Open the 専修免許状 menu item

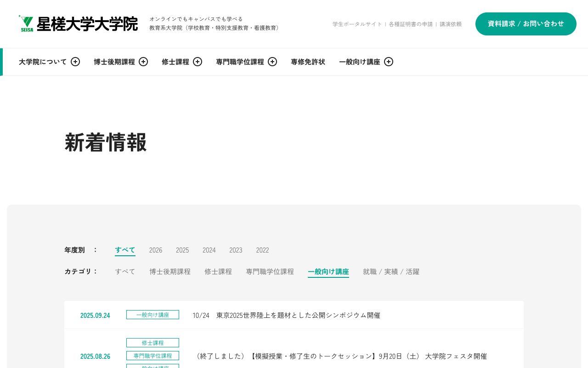[x=308, y=62]
